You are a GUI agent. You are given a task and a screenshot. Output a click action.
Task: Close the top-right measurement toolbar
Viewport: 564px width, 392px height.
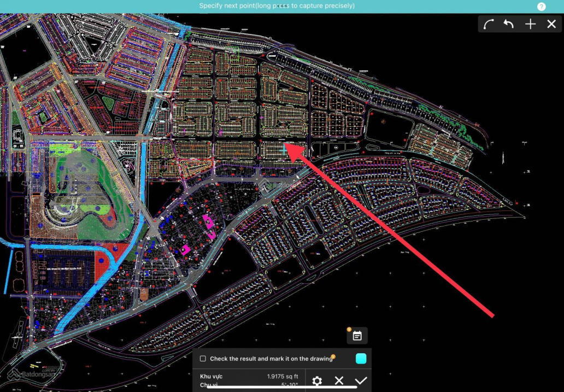[x=551, y=24]
